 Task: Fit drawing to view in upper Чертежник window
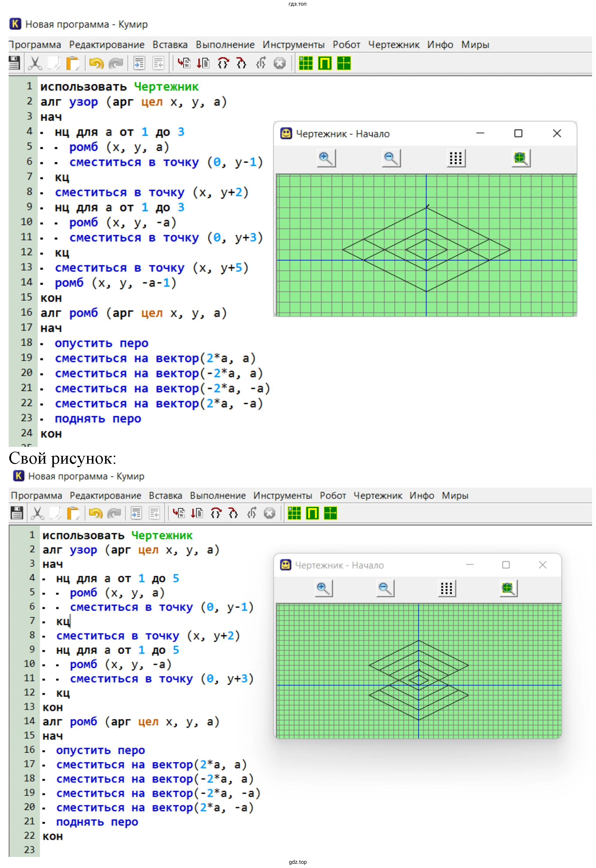(x=521, y=158)
